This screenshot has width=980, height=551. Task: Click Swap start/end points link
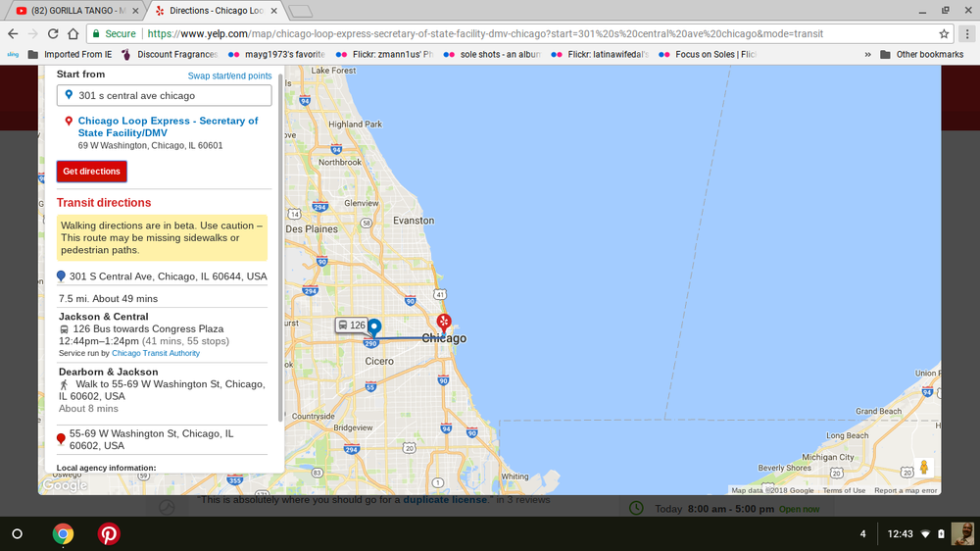[x=229, y=75]
